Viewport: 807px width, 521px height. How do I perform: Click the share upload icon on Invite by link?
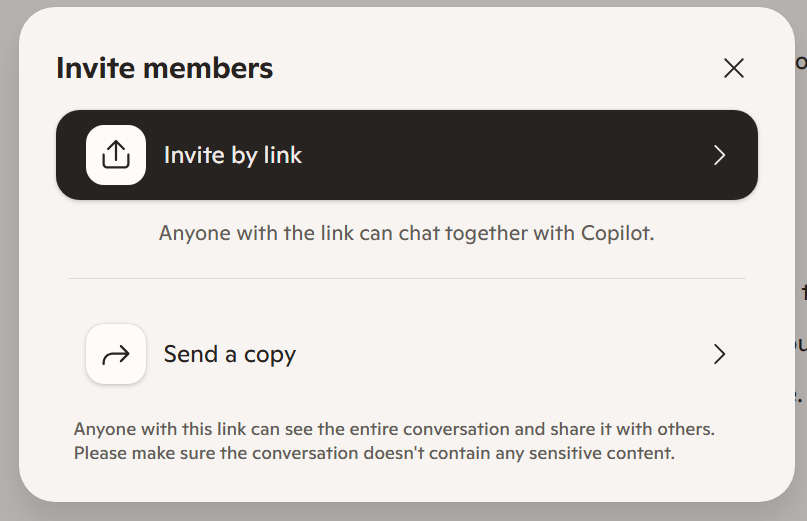click(116, 155)
